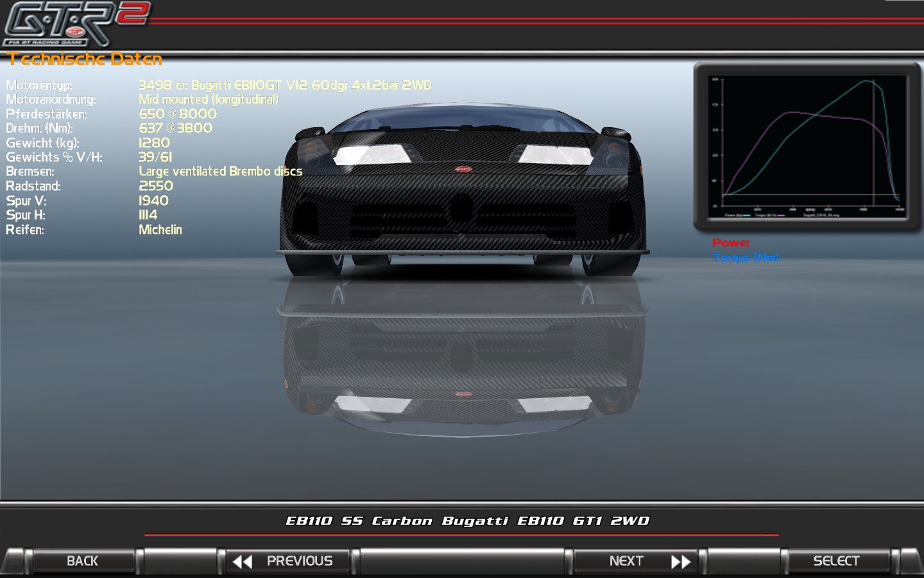Select the Bremsen label

[x=30, y=171]
